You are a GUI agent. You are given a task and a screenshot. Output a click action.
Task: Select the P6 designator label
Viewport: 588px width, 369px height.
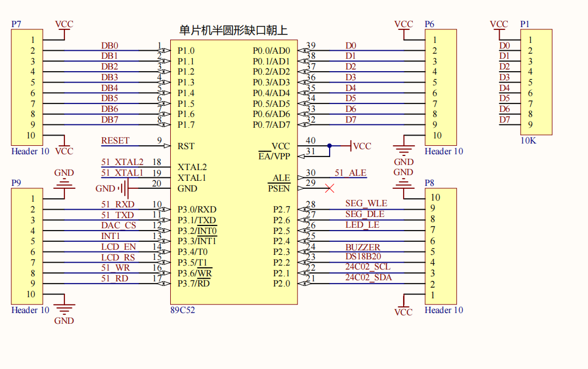click(x=429, y=24)
